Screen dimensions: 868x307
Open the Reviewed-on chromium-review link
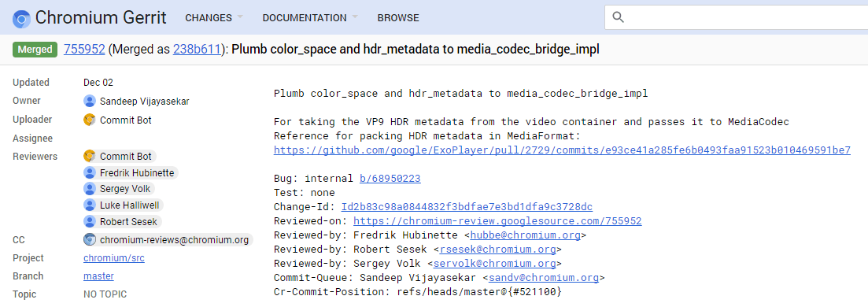point(497,221)
